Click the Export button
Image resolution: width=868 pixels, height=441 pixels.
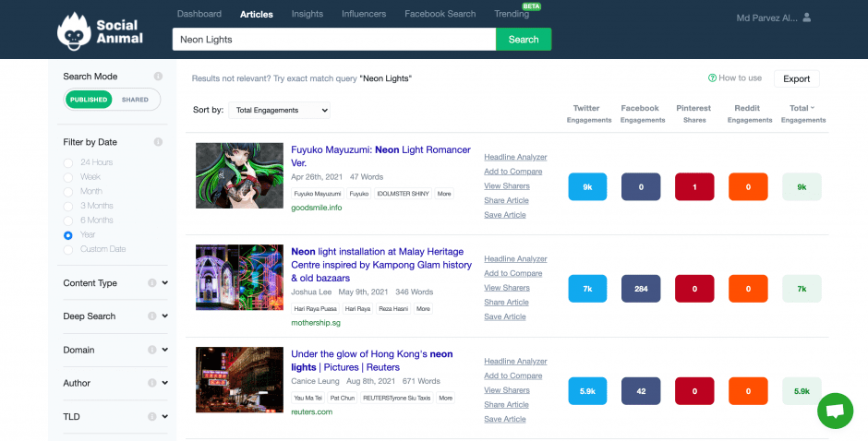click(x=797, y=78)
